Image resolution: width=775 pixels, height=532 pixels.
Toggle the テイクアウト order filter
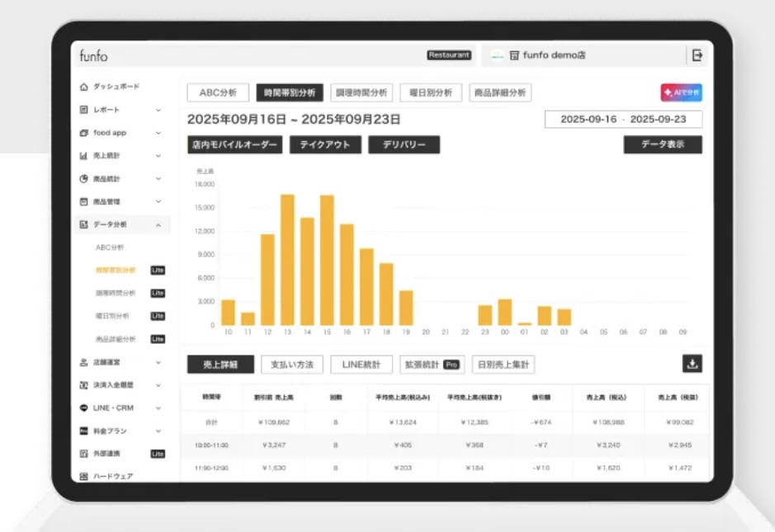pyautogui.click(x=324, y=144)
